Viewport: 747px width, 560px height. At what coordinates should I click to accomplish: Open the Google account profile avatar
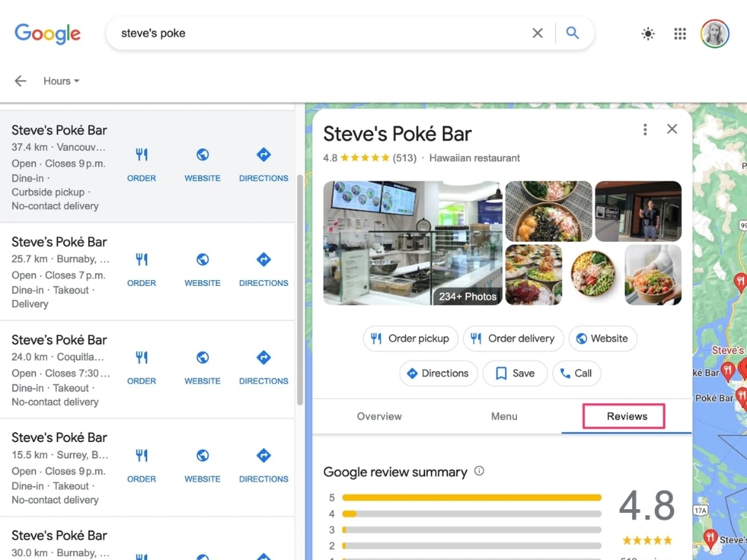point(715,34)
